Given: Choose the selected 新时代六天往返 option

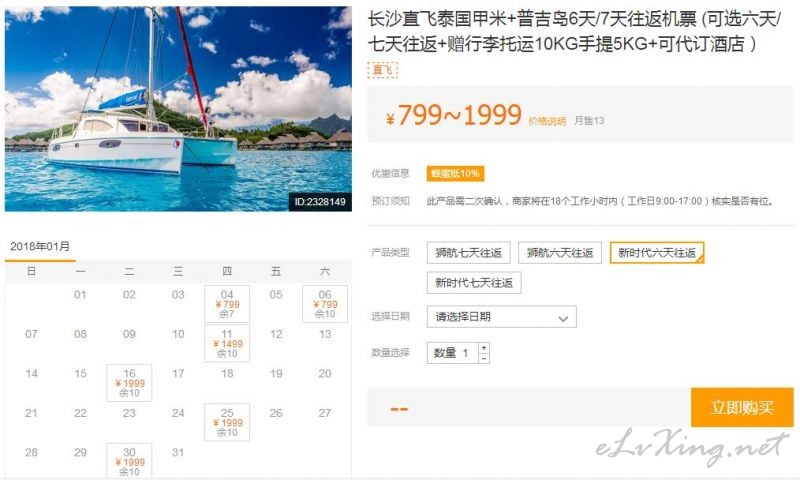Looking at the screenshot, I should pyautogui.click(x=657, y=252).
